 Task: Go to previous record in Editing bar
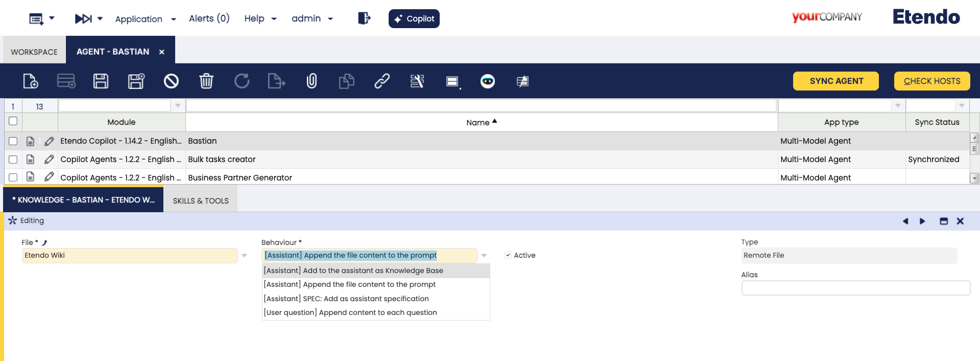[x=905, y=221]
